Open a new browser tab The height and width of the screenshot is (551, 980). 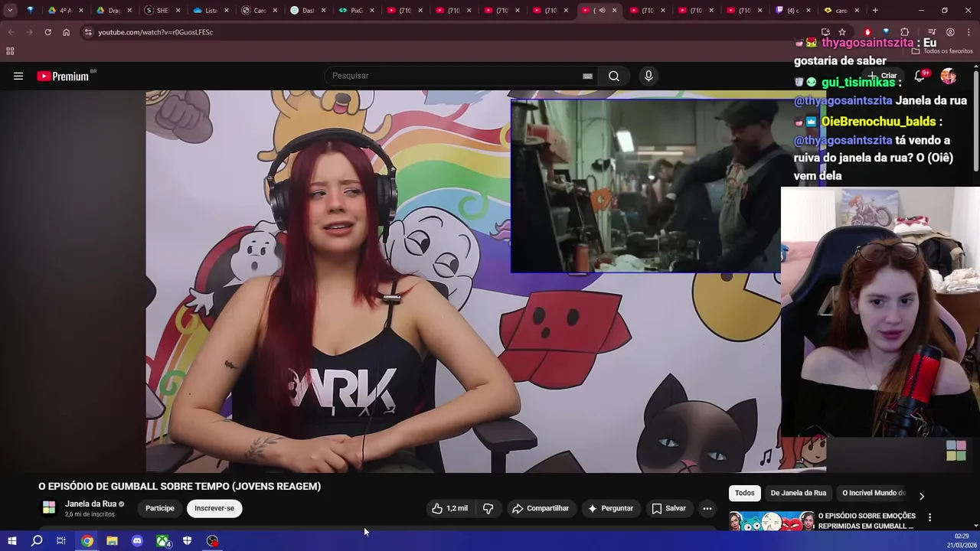click(875, 11)
